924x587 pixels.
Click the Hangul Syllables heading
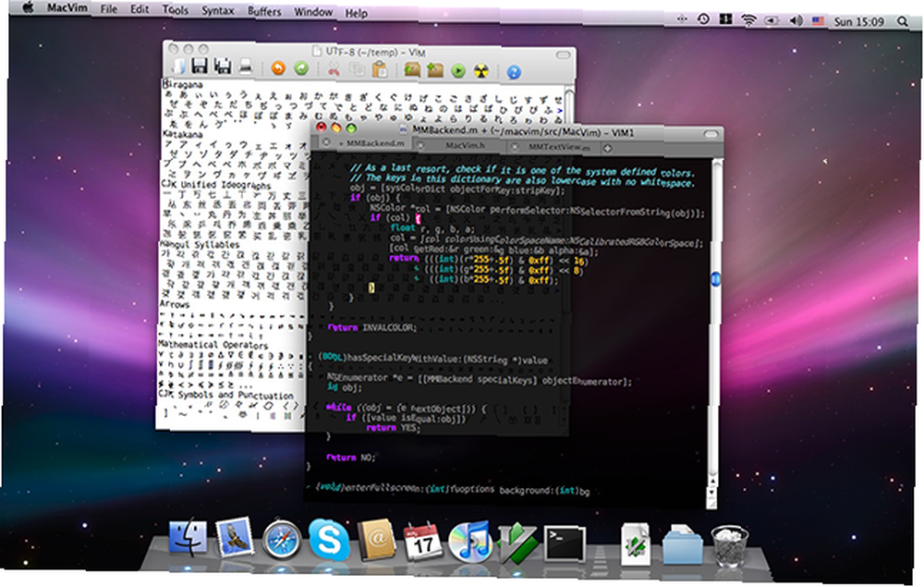point(200,244)
